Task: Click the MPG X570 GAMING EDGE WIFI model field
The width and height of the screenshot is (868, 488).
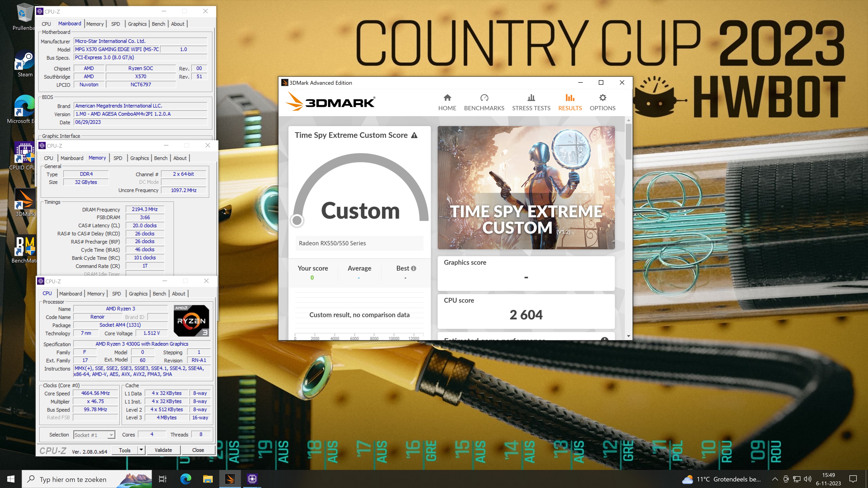Action: tap(117, 49)
